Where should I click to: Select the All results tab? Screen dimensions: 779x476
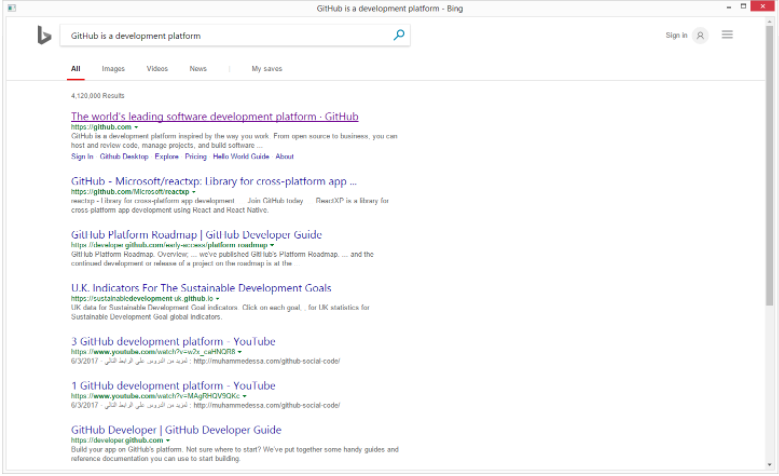(76, 69)
